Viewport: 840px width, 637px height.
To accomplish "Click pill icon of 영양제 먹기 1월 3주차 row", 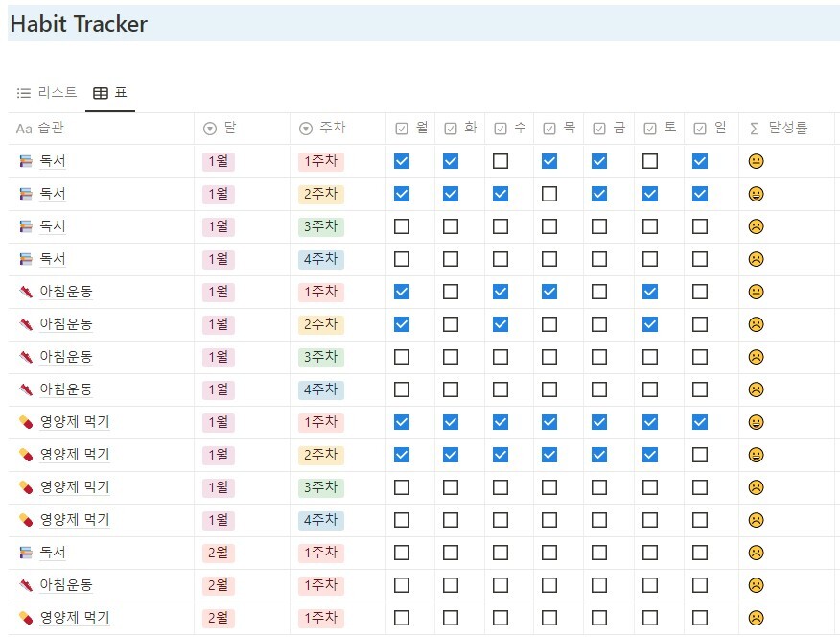I will tap(26, 487).
